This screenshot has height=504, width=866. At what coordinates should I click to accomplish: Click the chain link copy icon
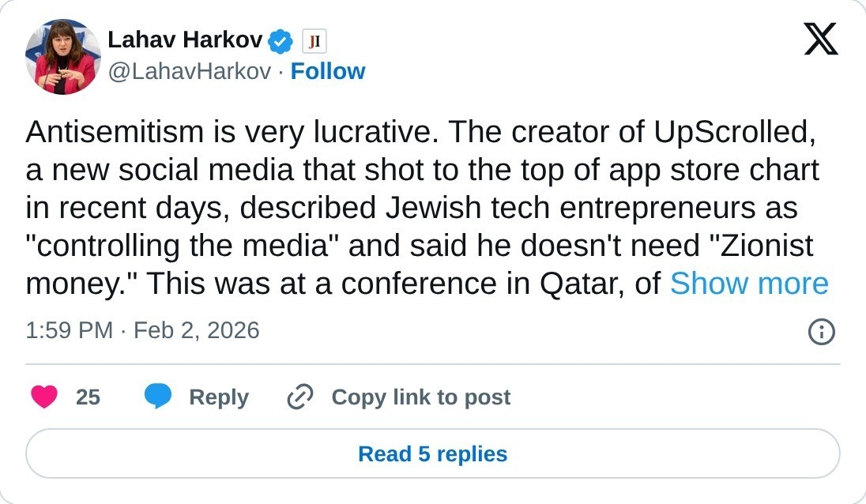click(x=300, y=397)
